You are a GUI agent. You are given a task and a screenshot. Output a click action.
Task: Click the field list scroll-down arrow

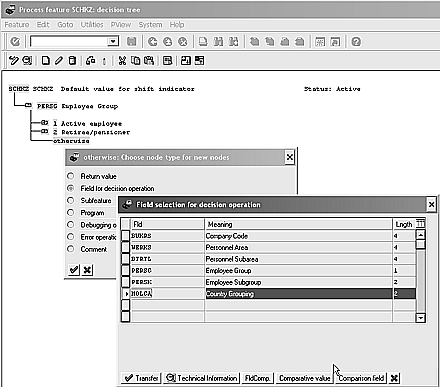pos(421,318)
